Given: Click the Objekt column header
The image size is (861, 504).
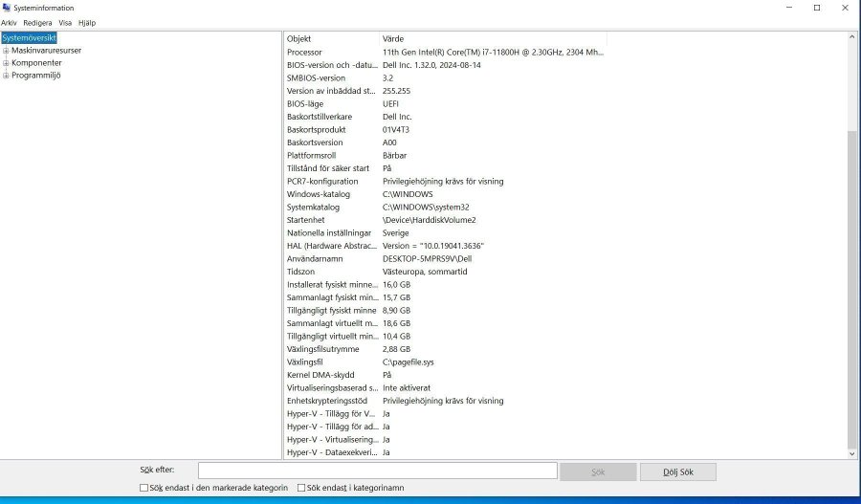Looking at the screenshot, I should click(x=332, y=38).
